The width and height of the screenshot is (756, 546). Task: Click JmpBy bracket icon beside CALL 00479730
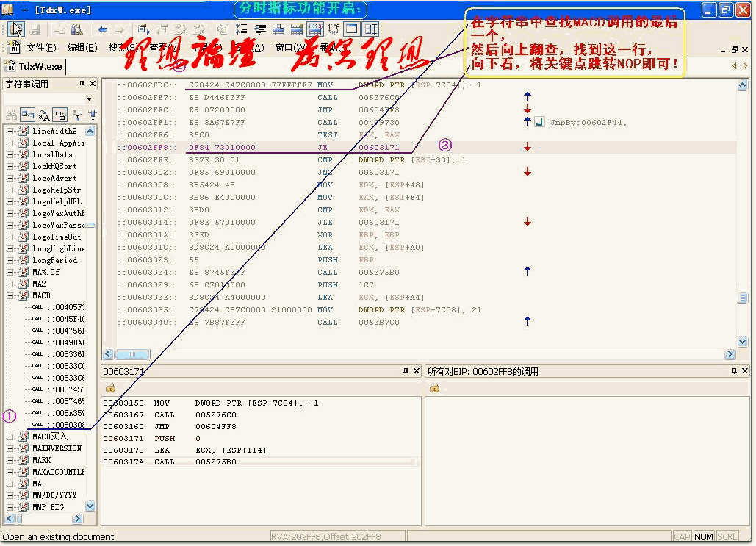pos(539,121)
